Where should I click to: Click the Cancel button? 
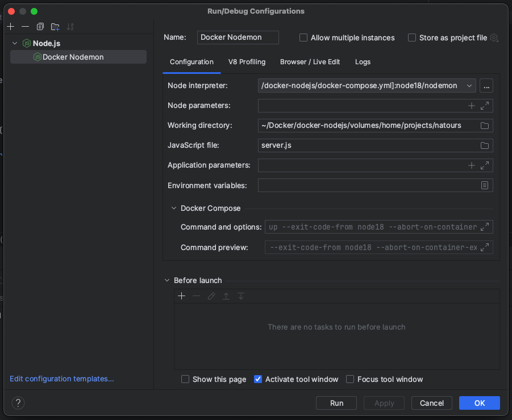(x=432, y=403)
